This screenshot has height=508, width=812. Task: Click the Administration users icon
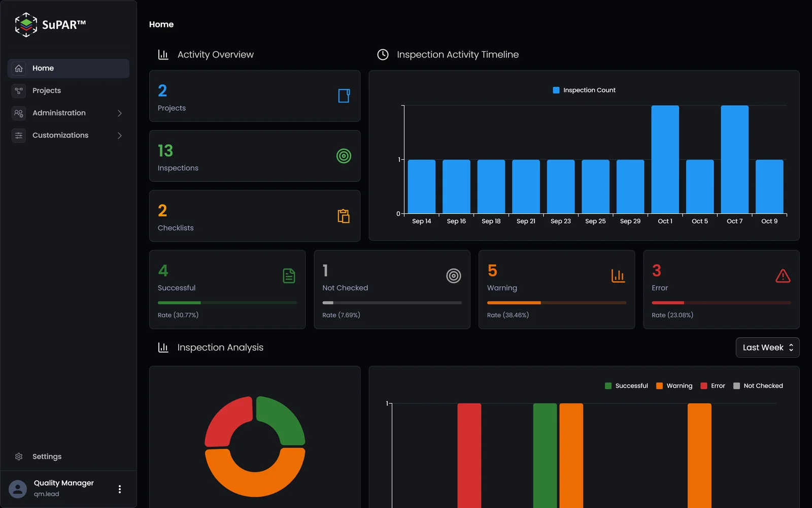(19, 113)
